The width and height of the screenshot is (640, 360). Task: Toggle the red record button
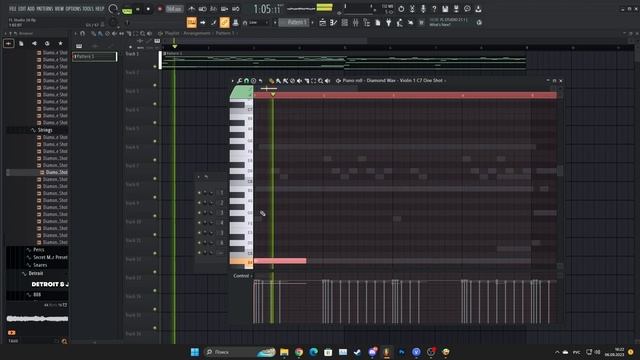(160, 9)
